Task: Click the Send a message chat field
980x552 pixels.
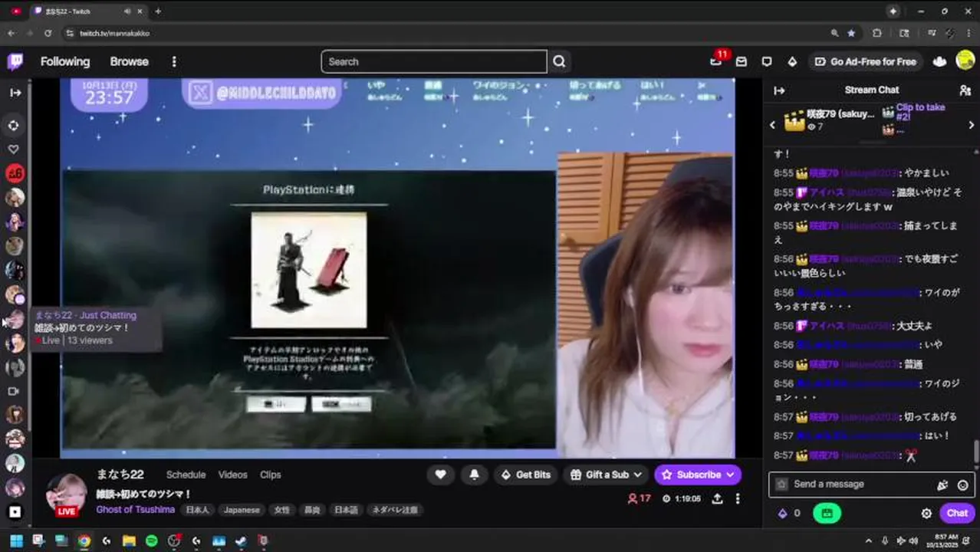Action: point(859,485)
